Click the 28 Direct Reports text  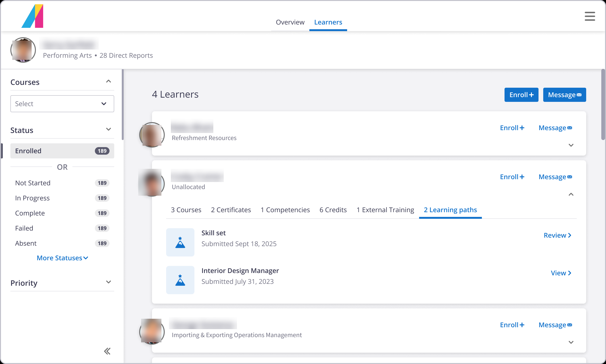point(126,55)
